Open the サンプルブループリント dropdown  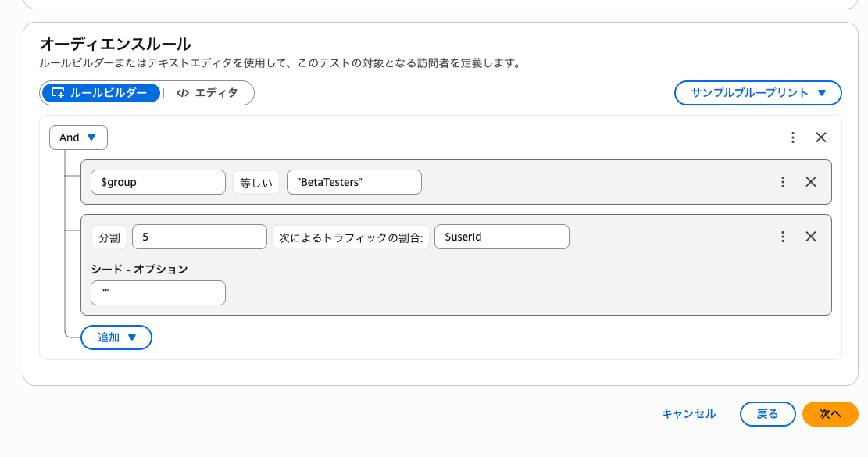pyautogui.click(x=758, y=93)
